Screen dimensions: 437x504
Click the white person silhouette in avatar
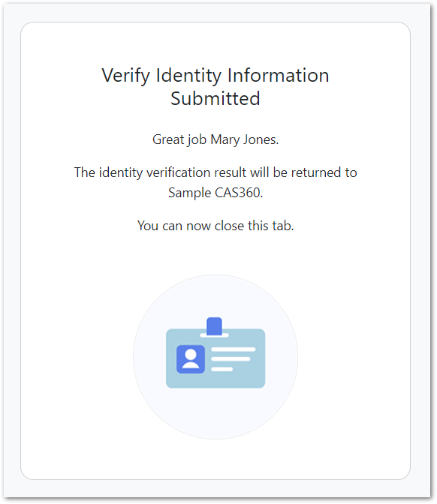click(x=191, y=358)
